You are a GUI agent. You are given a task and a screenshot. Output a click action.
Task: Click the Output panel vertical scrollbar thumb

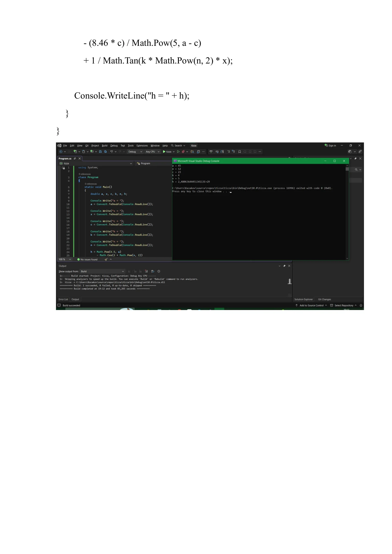coord(290,281)
